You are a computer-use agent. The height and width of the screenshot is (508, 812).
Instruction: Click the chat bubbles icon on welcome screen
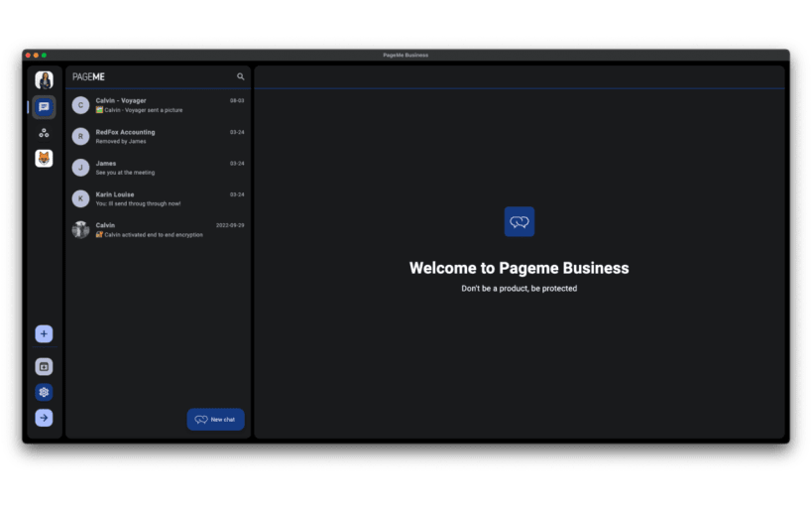click(x=520, y=222)
